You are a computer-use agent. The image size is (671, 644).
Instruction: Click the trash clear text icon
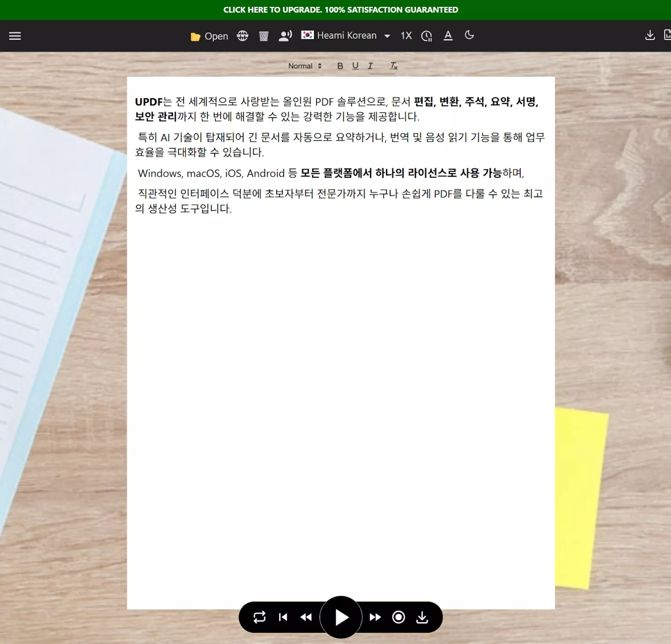(x=264, y=36)
